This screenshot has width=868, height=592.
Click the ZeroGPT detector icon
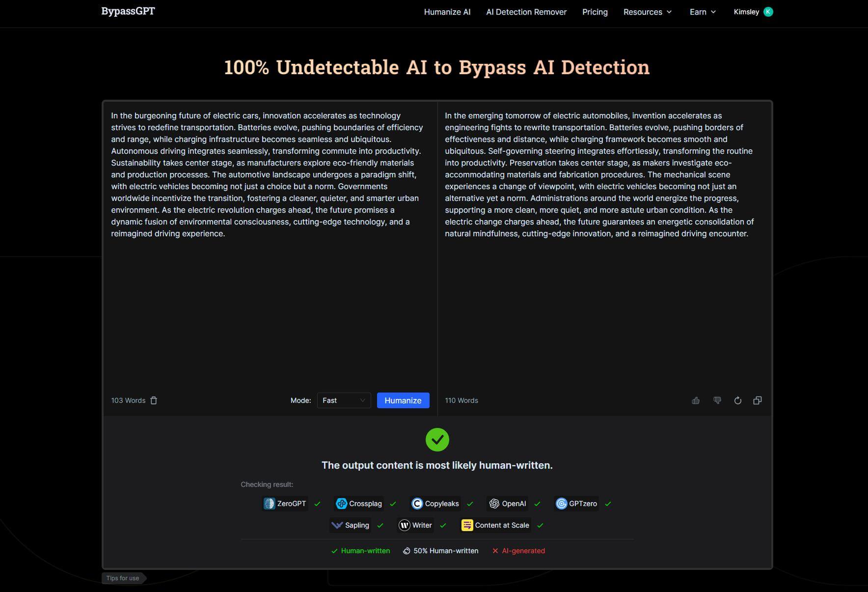pyautogui.click(x=269, y=504)
